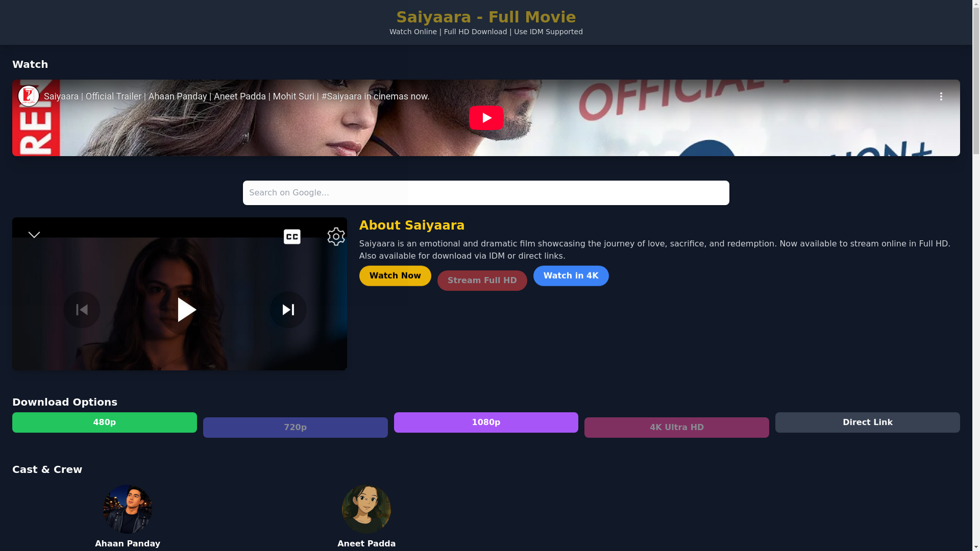This screenshot has height=551, width=980.
Task: Choose Watch in 4K button
Action: [x=571, y=275]
